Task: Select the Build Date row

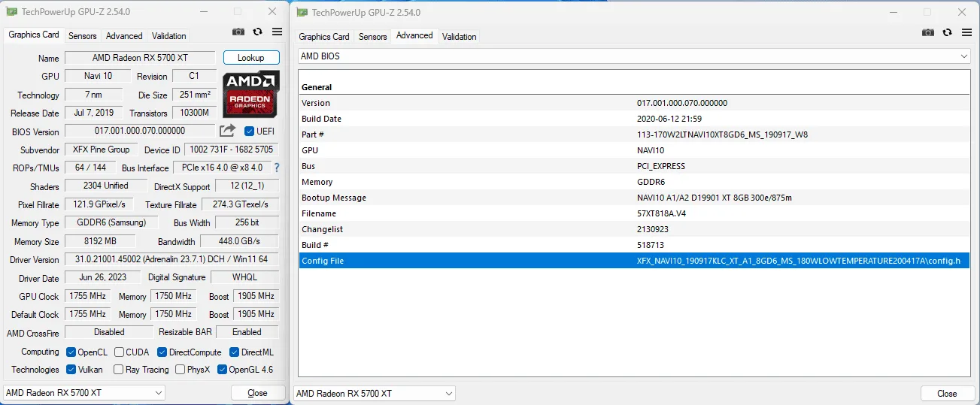Action: 634,119
